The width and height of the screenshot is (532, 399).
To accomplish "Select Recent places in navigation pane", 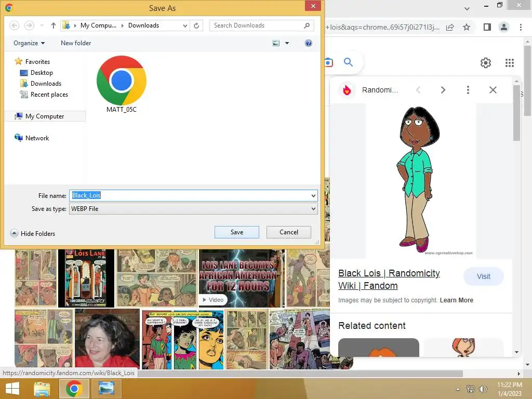I will tap(44, 95).
